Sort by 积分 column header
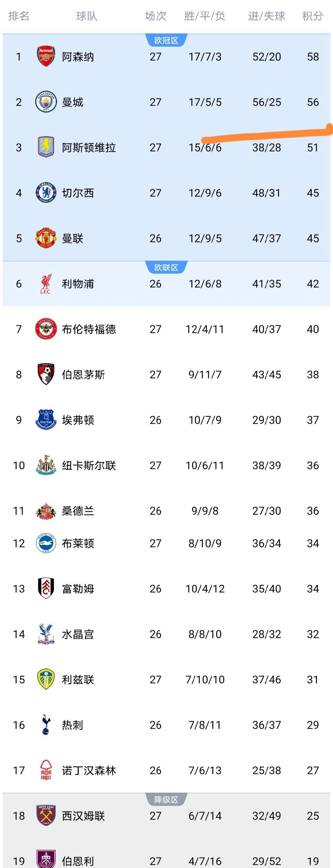Viewport: 333px width, 868px height. (x=312, y=16)
